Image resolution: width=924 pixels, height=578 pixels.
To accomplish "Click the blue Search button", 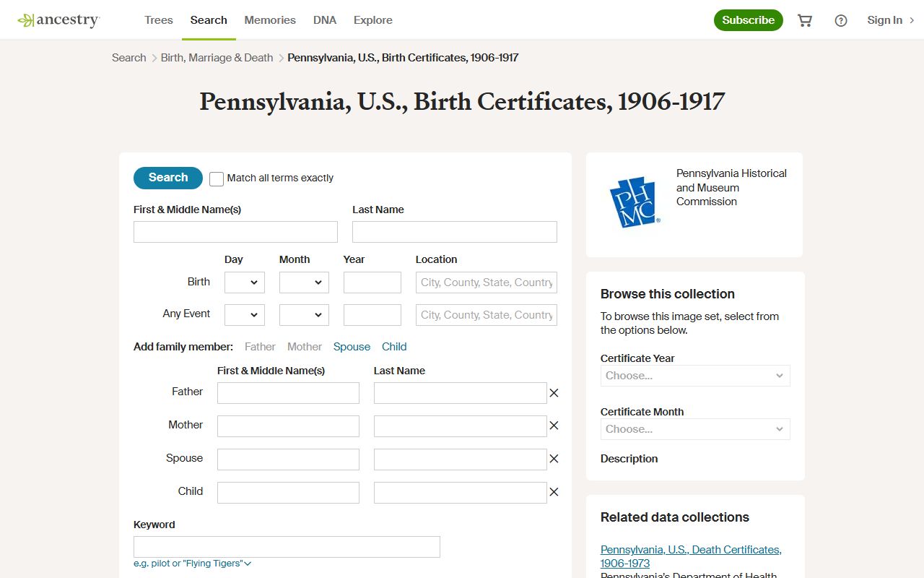I will 168,178.
